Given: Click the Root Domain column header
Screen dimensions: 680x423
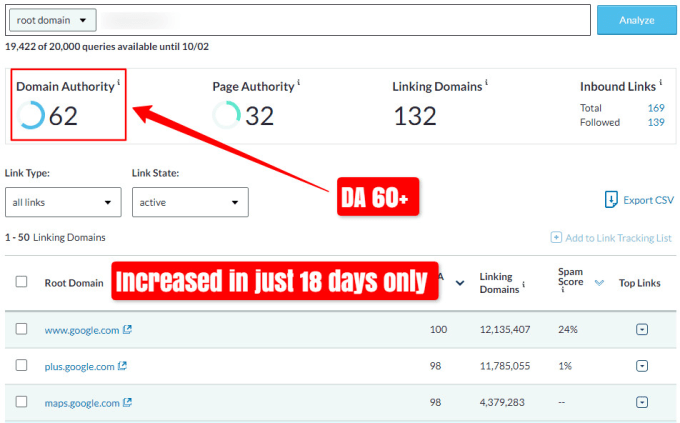Looking at the screenshot, I should [x=74, y=283].
